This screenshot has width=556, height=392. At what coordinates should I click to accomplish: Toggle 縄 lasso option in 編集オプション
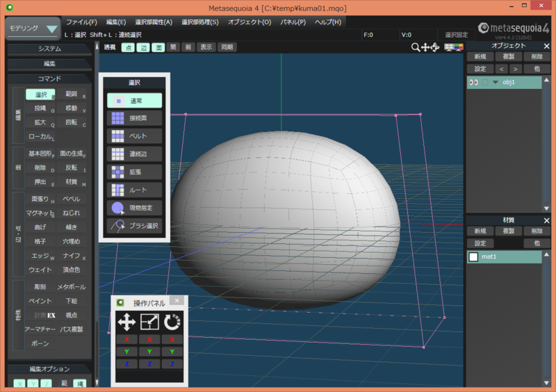(80, 384)
